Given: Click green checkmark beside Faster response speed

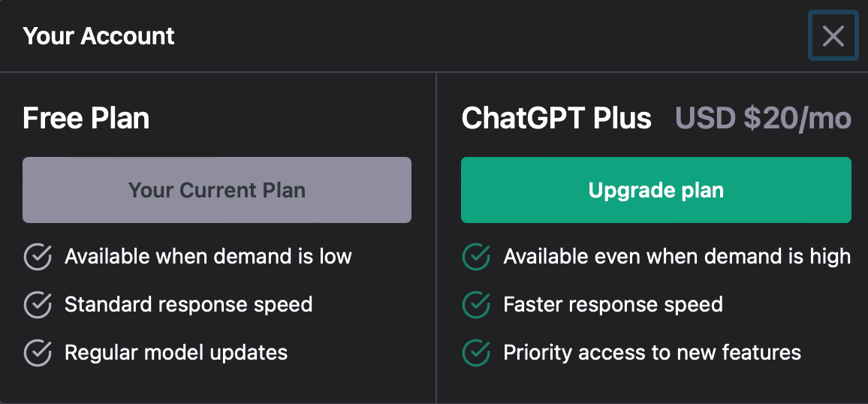Looking at the screenshot, I should point(476,305).
